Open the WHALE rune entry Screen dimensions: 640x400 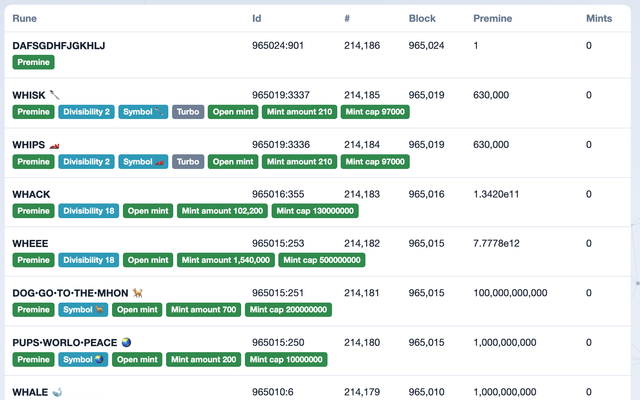coord(30,392)
